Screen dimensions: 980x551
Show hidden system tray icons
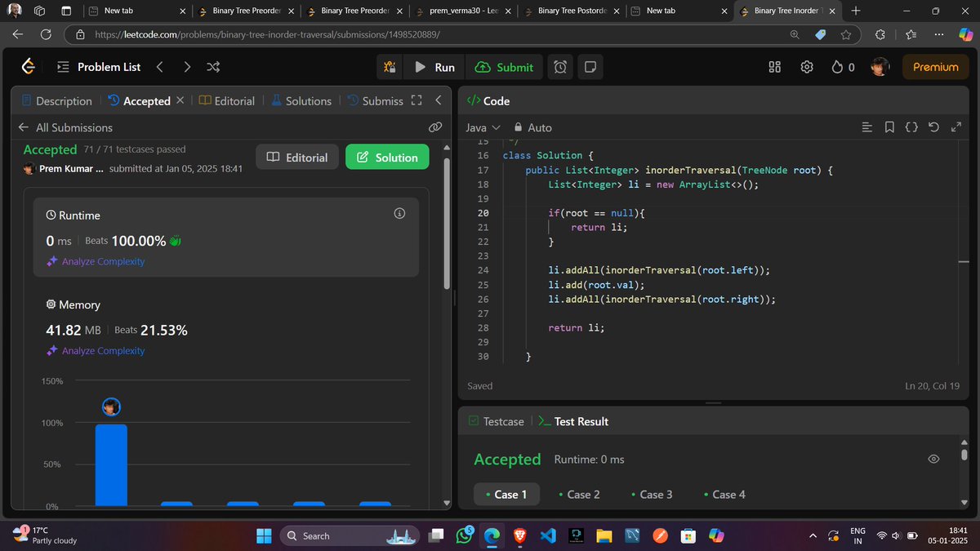coord(812,535)
